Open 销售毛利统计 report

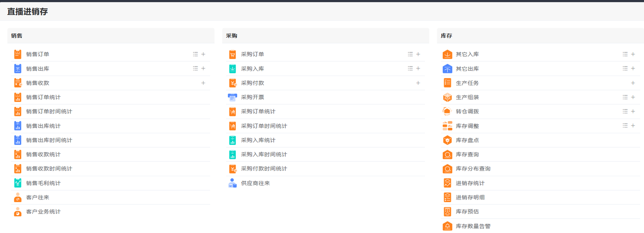pyautogui.click(x=43, y=183)
